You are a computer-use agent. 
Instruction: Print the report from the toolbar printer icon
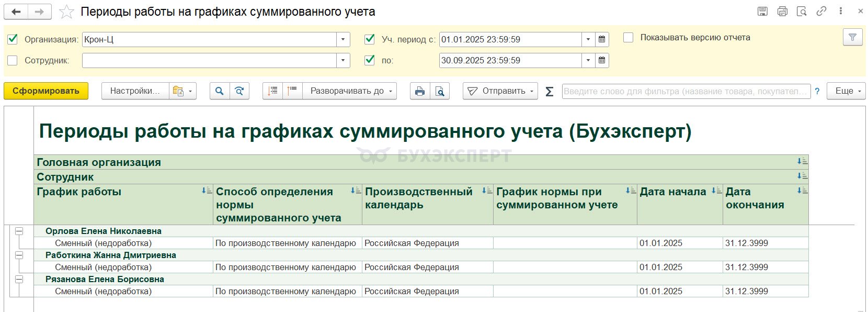click(x=420, y=91)
